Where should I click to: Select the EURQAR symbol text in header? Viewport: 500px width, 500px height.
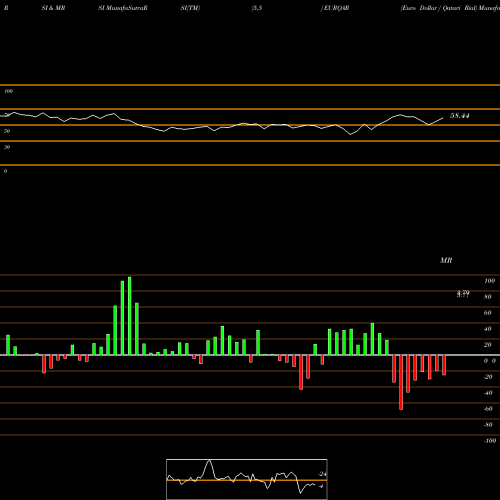tap(337, 8)
